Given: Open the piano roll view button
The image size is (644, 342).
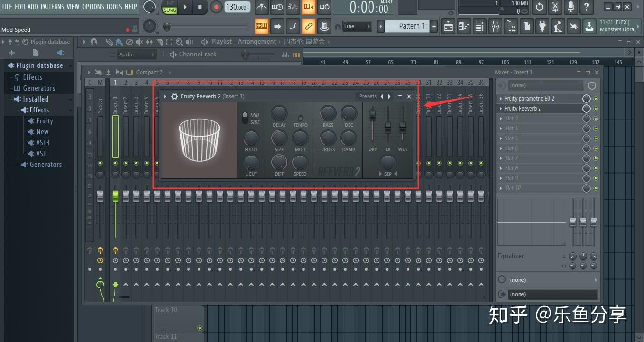Looking at the screenshot, I should click(x=464, y=27).
